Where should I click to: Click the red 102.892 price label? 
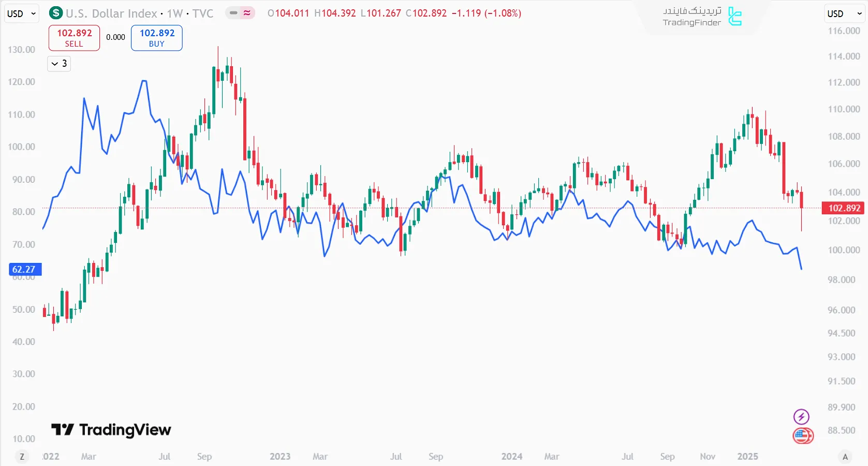844,208
